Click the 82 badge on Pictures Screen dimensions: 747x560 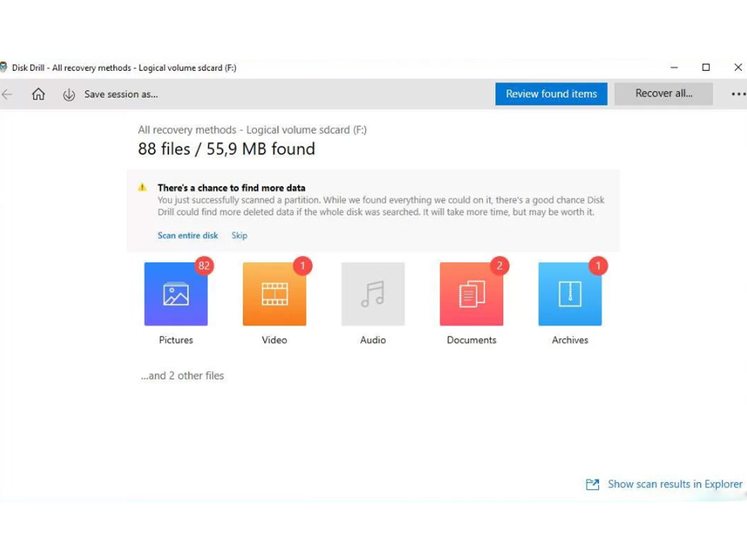tap(204, 265)
